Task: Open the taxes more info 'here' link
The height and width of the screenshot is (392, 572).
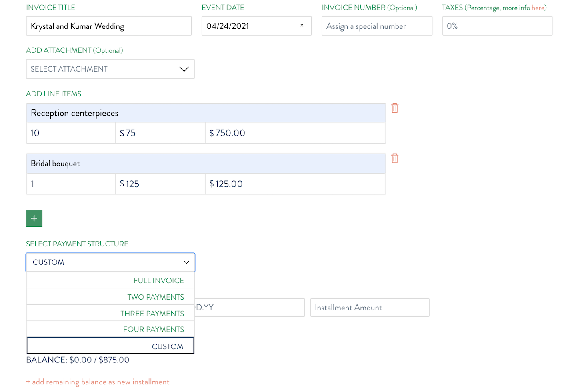Action: pos(538,8)
